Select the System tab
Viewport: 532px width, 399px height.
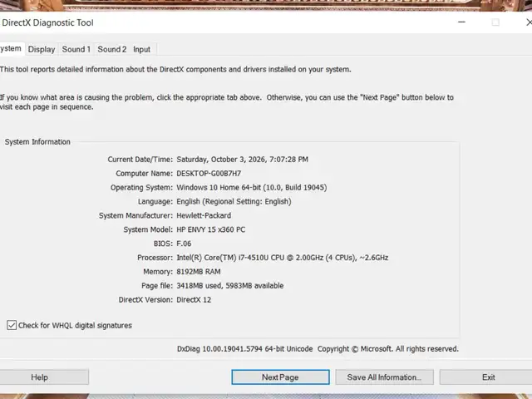tap(11, 49)
